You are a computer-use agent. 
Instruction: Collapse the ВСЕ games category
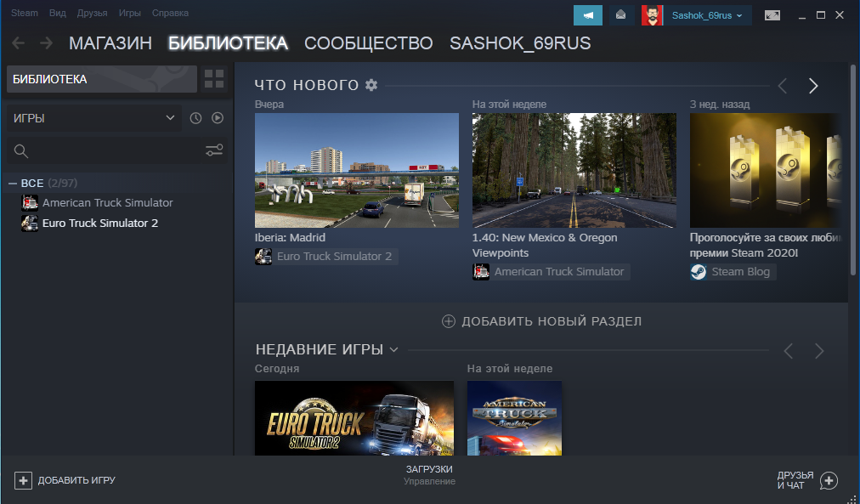(x=13, y=184)
